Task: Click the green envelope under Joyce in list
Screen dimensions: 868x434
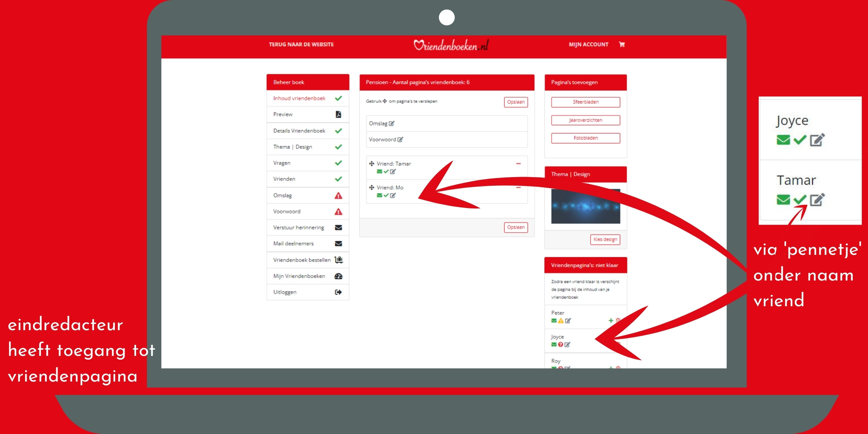Action: 554,345
